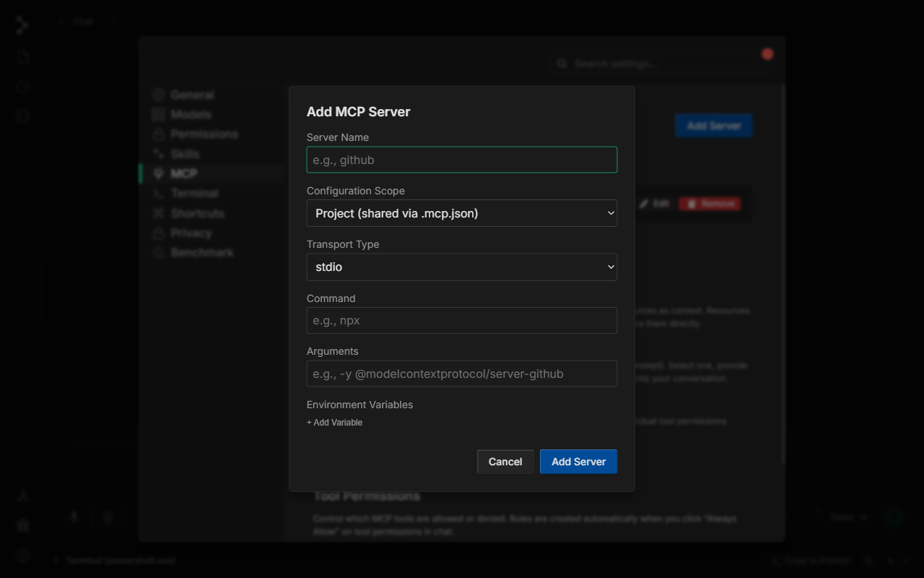Confirm with the dialog's Add Server button

tap(578, 462)
